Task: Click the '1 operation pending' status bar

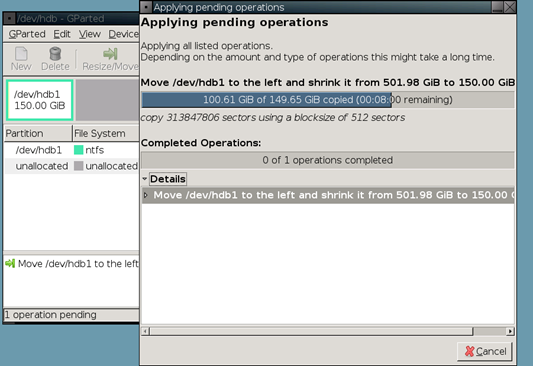Action: pos(71,315)
